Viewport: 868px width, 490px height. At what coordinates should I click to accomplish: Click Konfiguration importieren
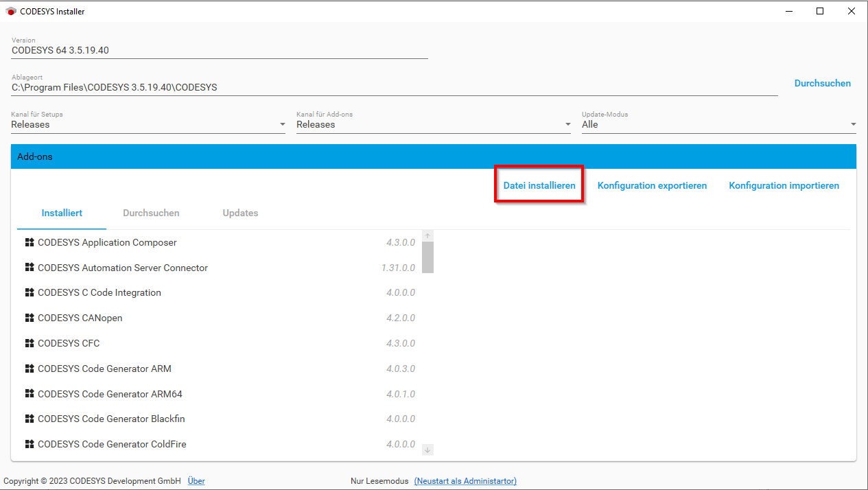[784, 185]
